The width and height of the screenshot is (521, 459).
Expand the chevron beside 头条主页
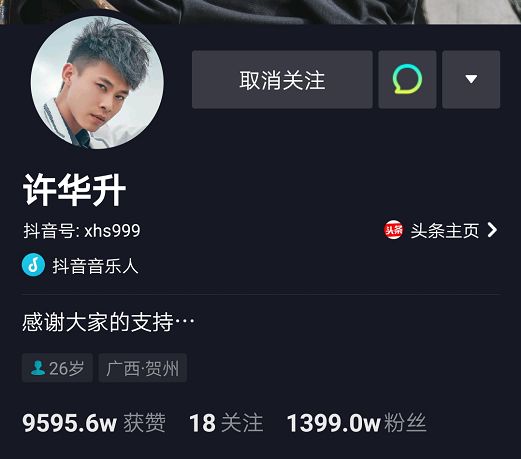(x=492, y=230)
